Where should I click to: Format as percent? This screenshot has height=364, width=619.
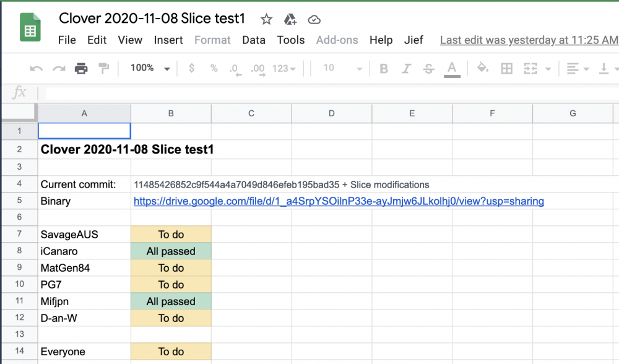click(214, 68)
